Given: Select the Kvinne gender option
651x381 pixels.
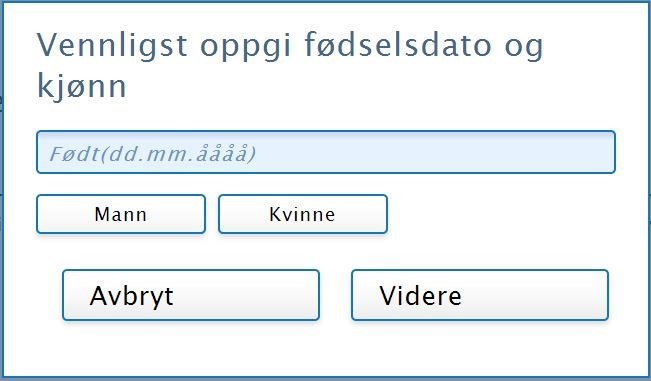Looking at the screenshot, I should click(303, 214).
